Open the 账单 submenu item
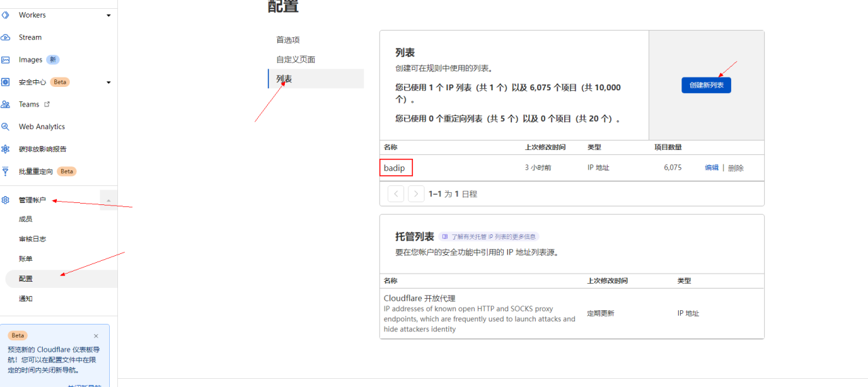The height and width of the screenshot is (387, 868). pyautogui.click(x=26, y=259)
